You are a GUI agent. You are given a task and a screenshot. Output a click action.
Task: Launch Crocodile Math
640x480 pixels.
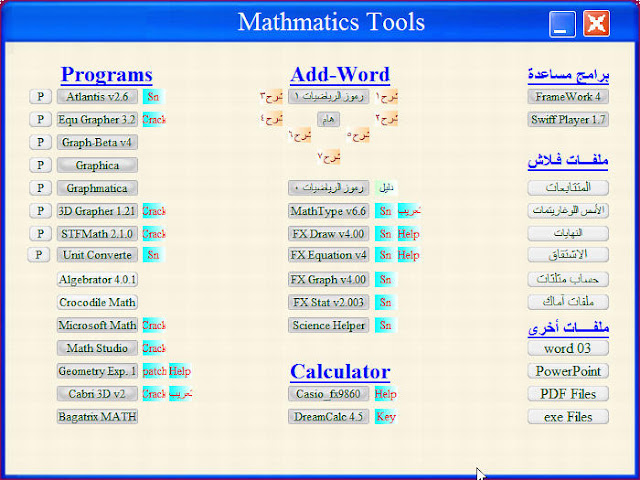click(x=97, y=302)
